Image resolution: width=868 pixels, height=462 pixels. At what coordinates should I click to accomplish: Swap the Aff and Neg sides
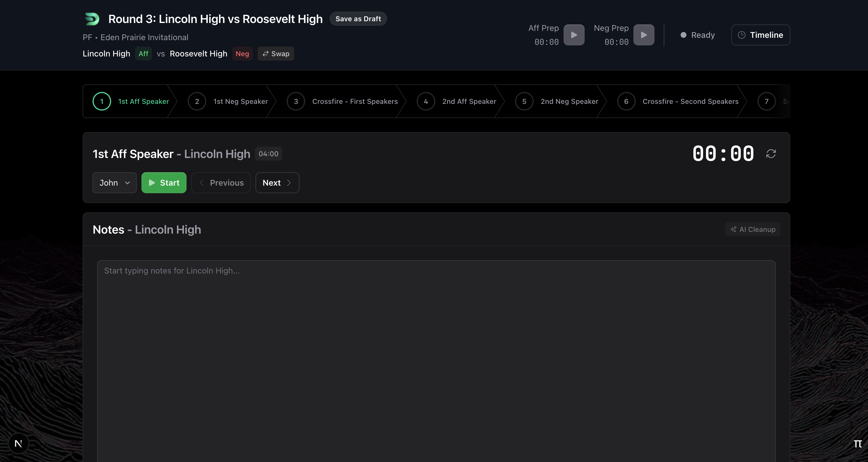click(x=276, y=54)
